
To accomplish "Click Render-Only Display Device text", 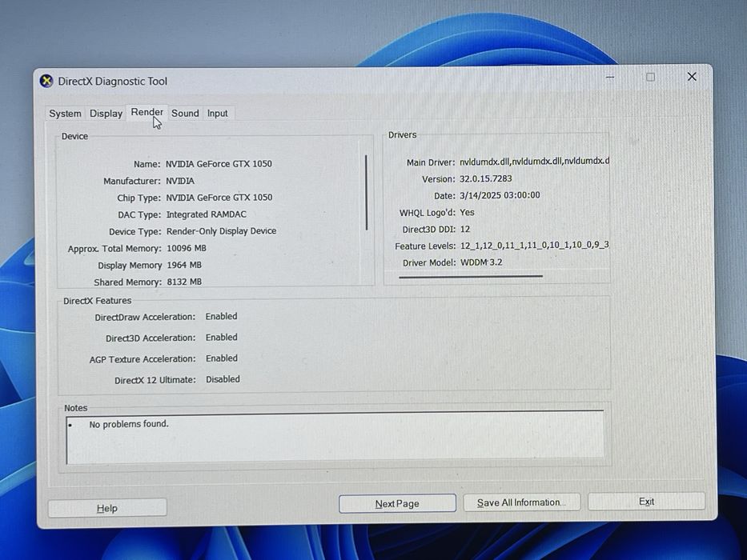I will [x=221, y=231].
